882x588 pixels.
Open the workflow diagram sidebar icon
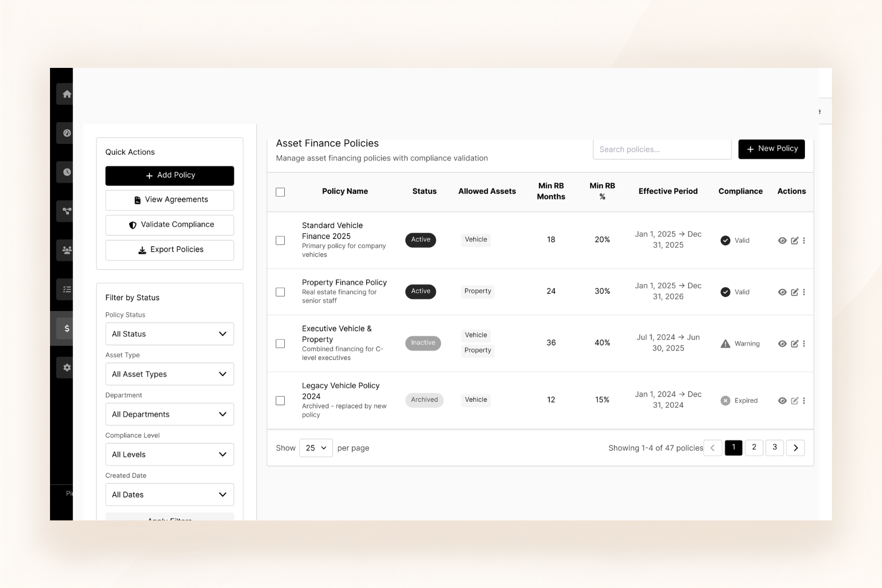click(66, 211)
